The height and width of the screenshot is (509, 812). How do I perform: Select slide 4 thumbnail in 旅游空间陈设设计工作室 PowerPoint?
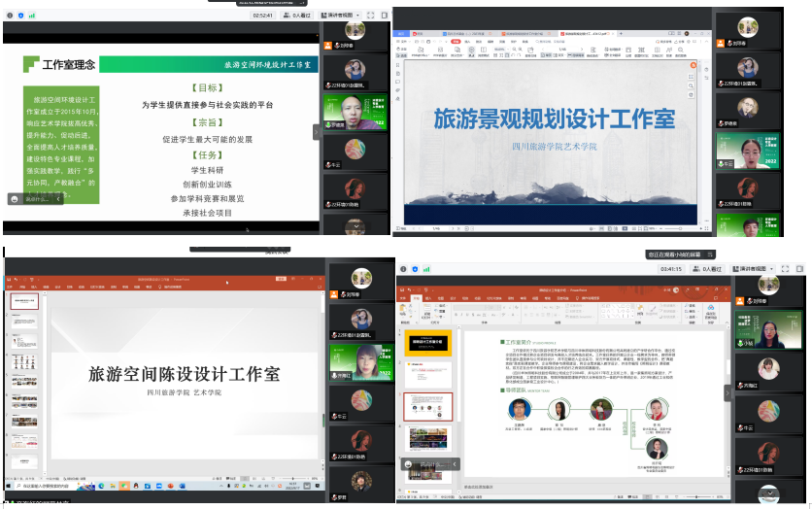point(24,361)
